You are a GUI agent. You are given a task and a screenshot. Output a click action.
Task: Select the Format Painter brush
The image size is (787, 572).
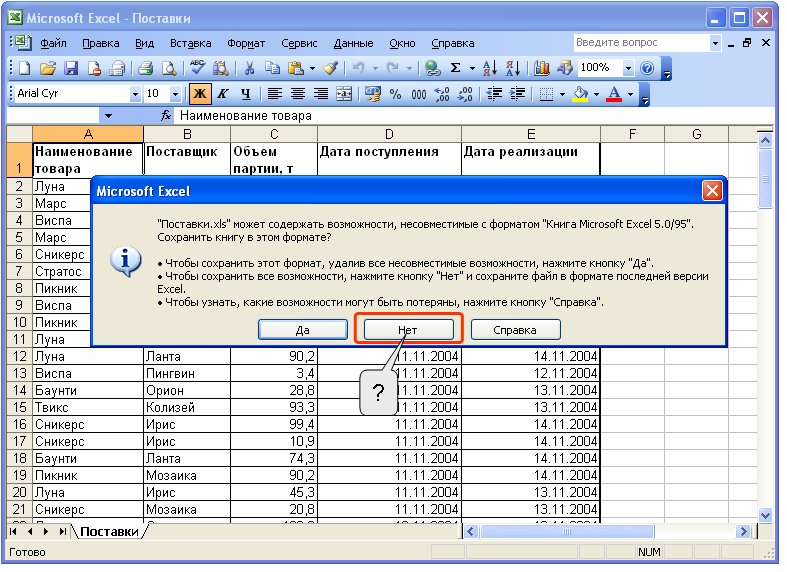click(330, 68)
